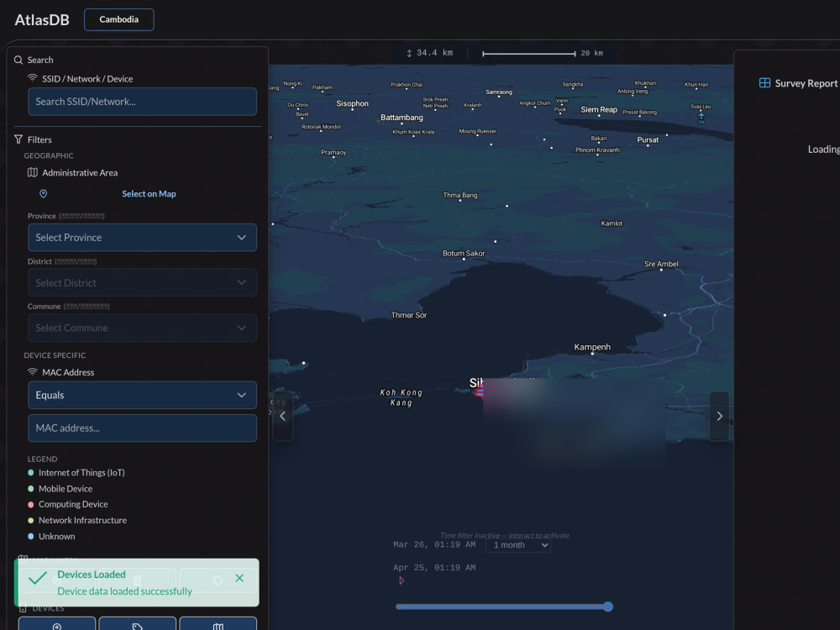The width and height of the screenshot is (840, 630).
Task: Click the Mar 26, 01:19 AM start date
Action: [434, 545]
